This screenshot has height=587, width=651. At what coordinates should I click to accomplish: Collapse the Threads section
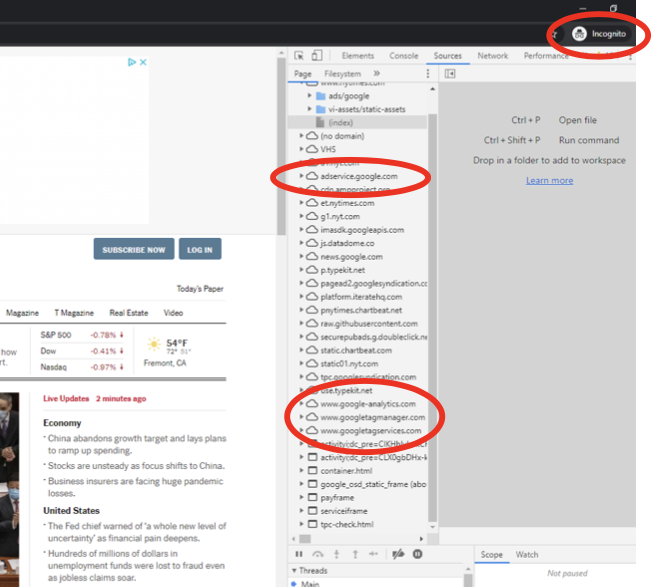[x=294, y=570]
